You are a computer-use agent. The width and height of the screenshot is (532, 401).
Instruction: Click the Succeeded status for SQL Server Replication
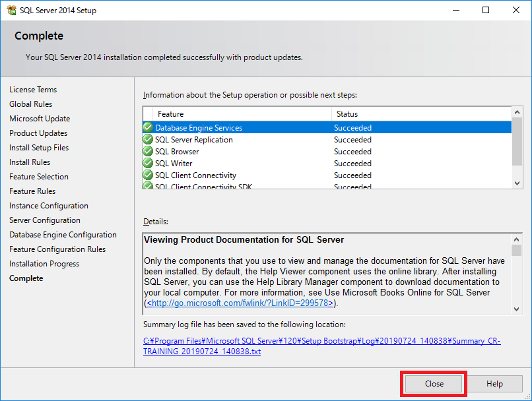click(352, 140)
